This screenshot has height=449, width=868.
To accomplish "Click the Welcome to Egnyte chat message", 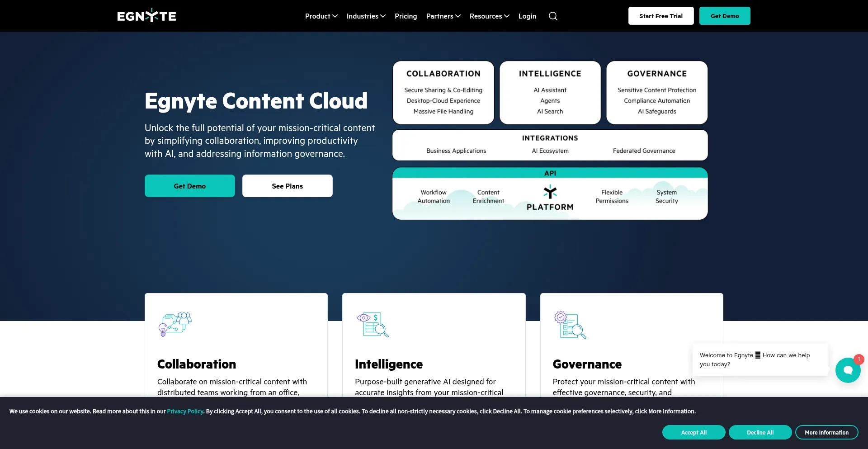I will click(760, 359).
